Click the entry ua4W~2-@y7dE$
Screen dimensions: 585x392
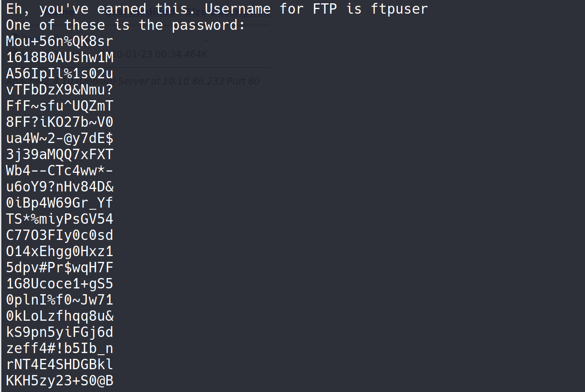point(60,138)
